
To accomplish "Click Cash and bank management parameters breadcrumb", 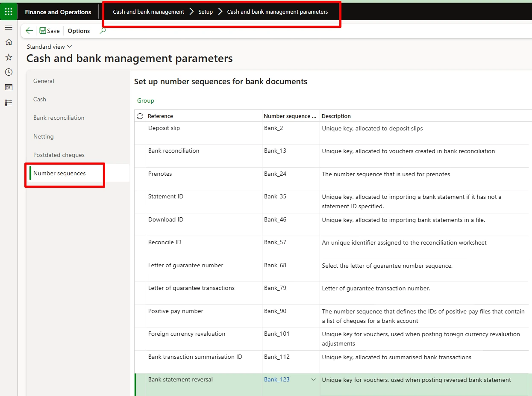I will point(277,12).
